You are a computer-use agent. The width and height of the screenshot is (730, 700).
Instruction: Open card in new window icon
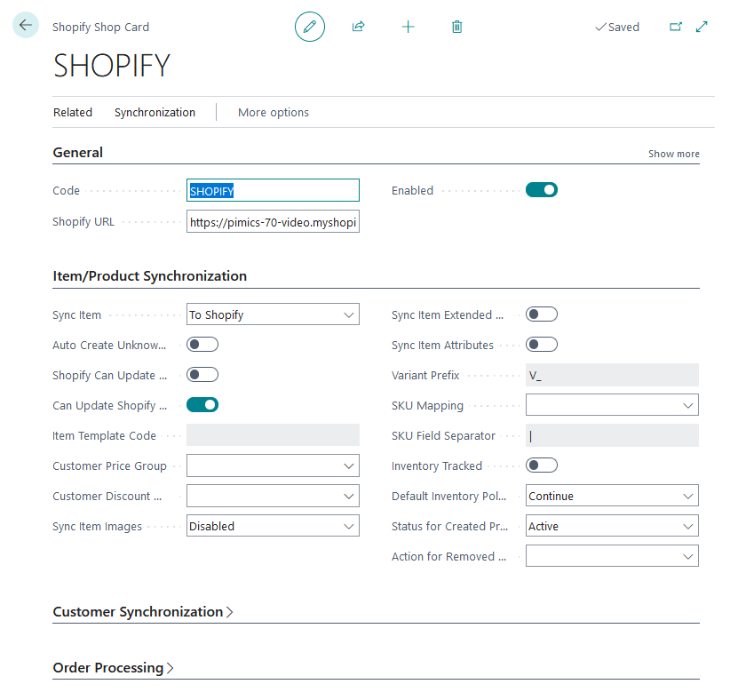click(676, 27)
